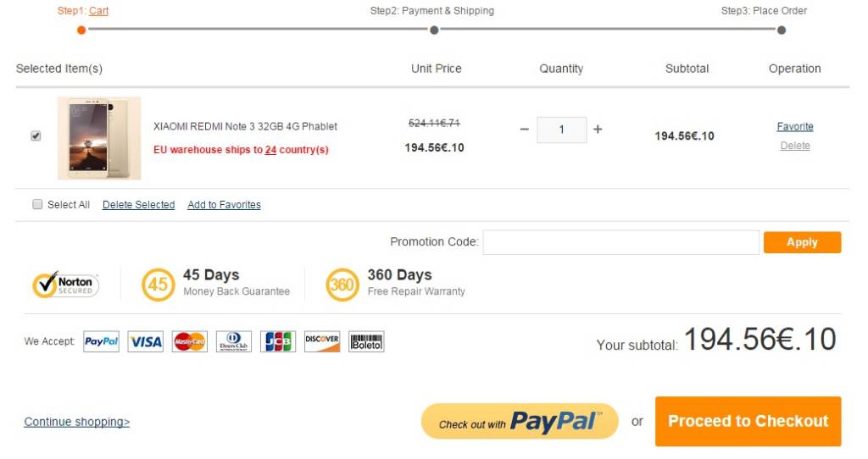
Task: Click the Discover card icon
Action: click(x=322, y=341)
